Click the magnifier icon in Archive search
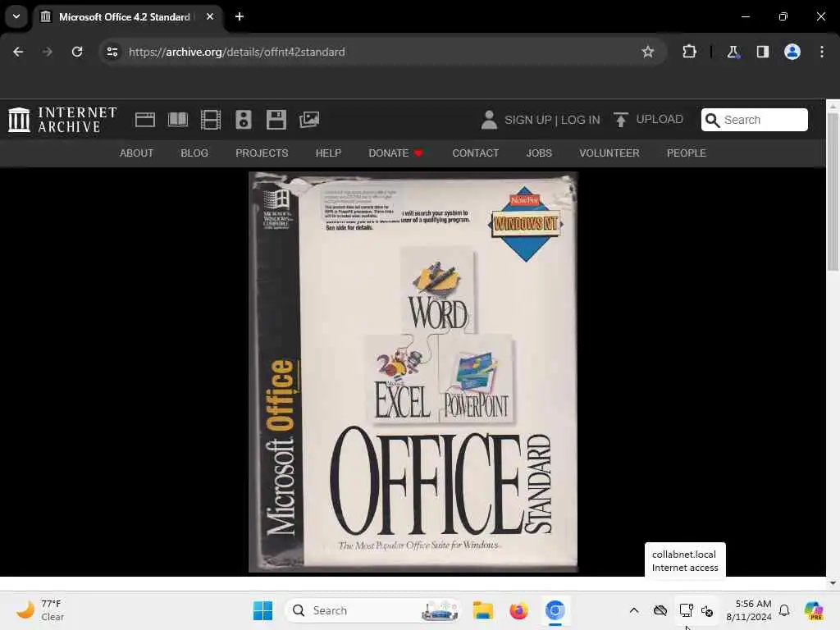 713,120
